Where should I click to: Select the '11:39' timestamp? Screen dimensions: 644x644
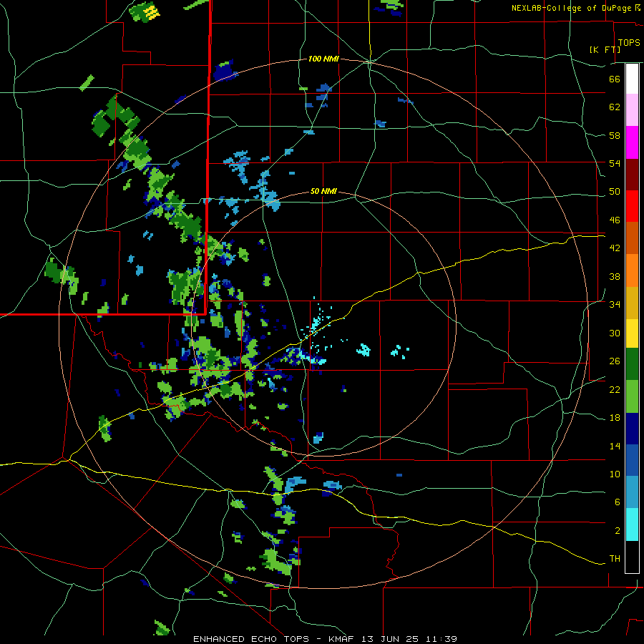point(441,639)
